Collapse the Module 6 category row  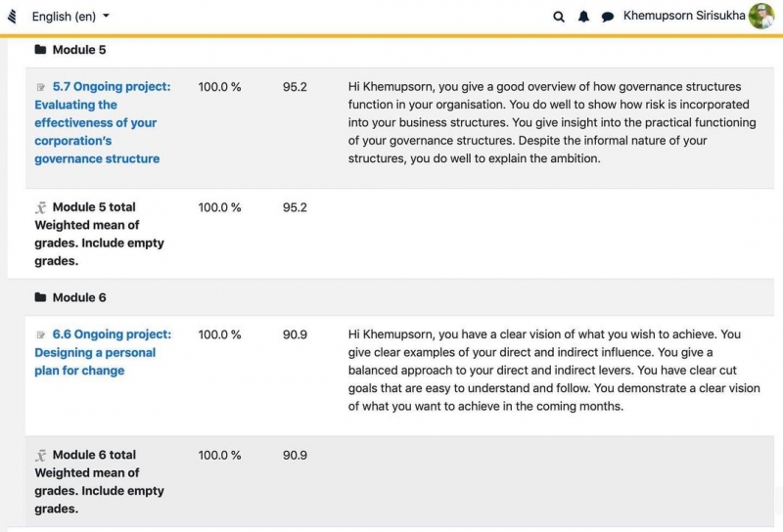[79, 297]
